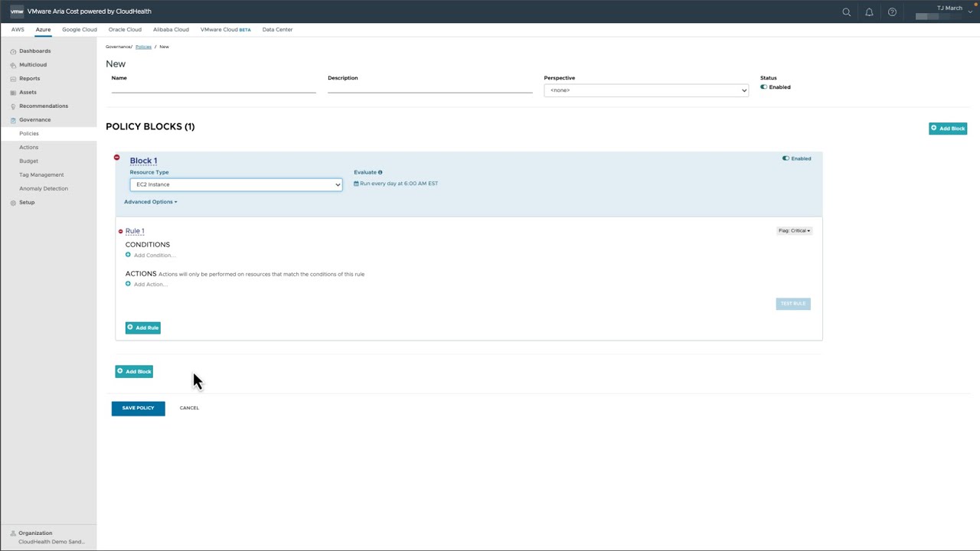The image size is (980, 551).
Task: Edit the Block 1 title
Action: click(x=143, y=161)
